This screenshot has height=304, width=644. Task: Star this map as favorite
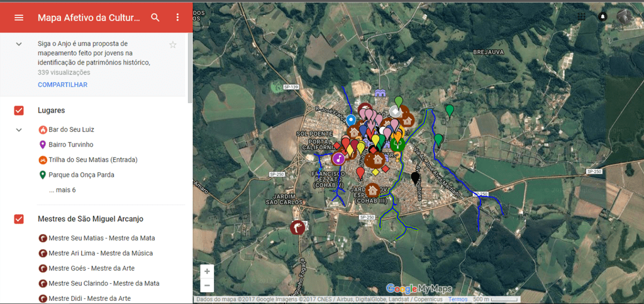pos(173,45)
